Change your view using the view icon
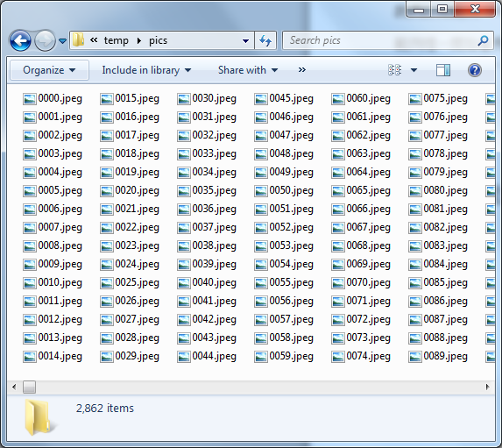The image size is (502, 448). (x=394, y=70)
